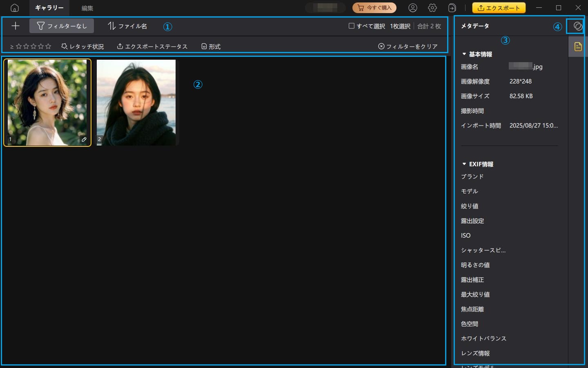
Task: Select the yellow metadata document icon
Action: [578, 47]
